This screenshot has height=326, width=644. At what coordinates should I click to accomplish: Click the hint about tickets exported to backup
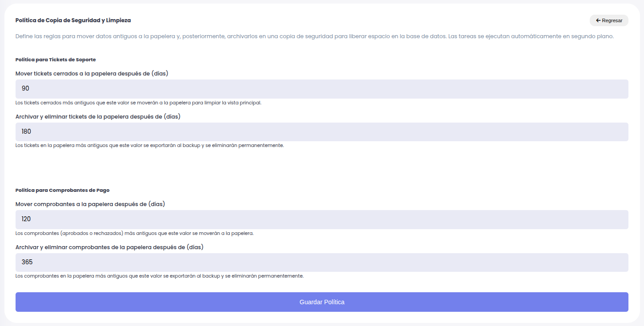click(x=149, y=145)
